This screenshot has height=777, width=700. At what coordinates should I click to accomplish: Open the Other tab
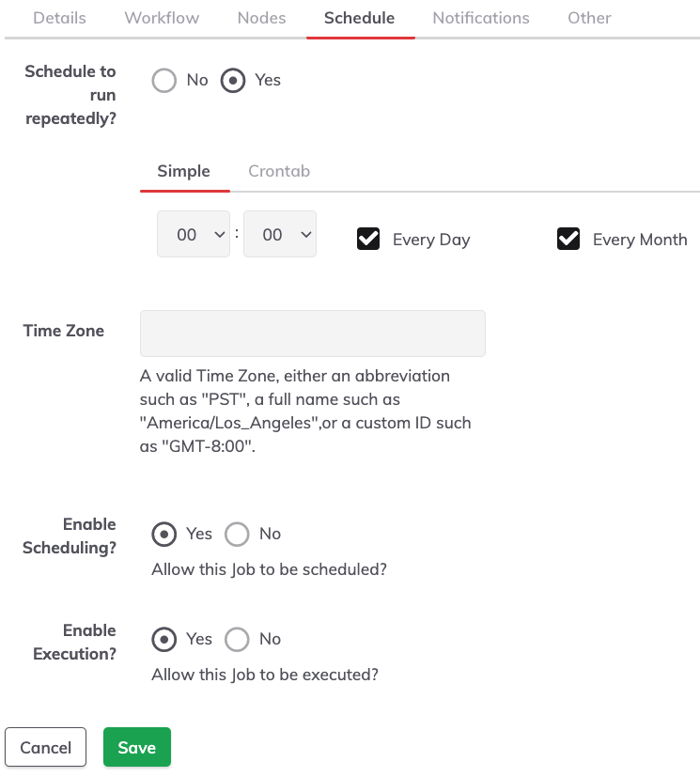point(589,19)
